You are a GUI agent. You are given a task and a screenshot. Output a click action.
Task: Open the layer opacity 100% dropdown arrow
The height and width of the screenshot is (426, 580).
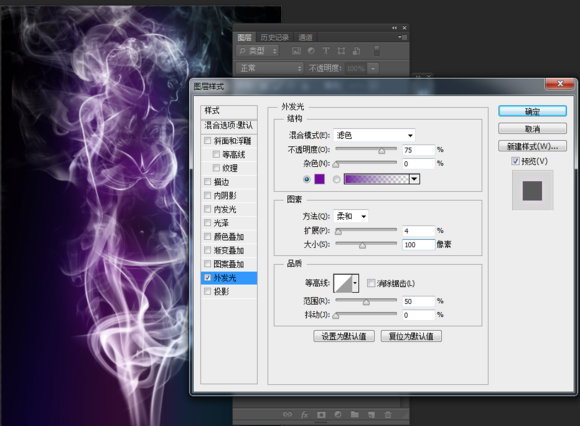tap(373, 68)
